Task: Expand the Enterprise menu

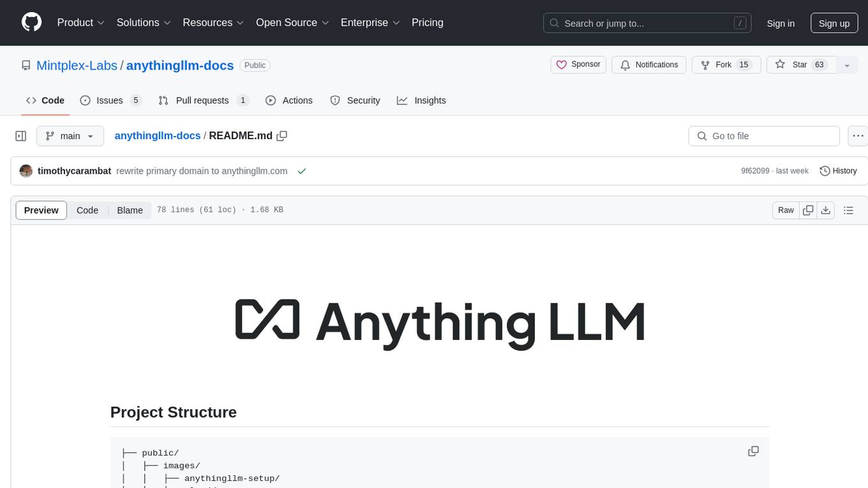Action: point(370,22)
